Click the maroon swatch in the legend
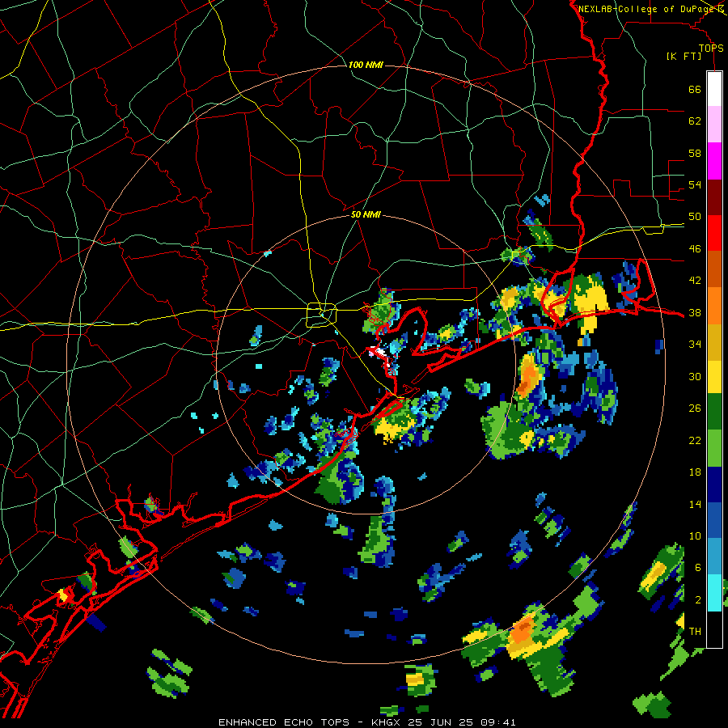728x728 pixels. pos(714,197)
